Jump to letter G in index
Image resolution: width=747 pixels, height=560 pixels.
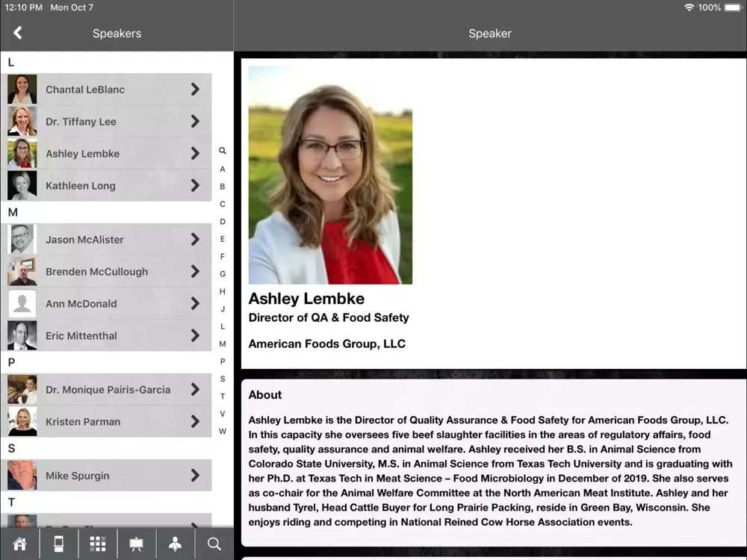point(223,274)
